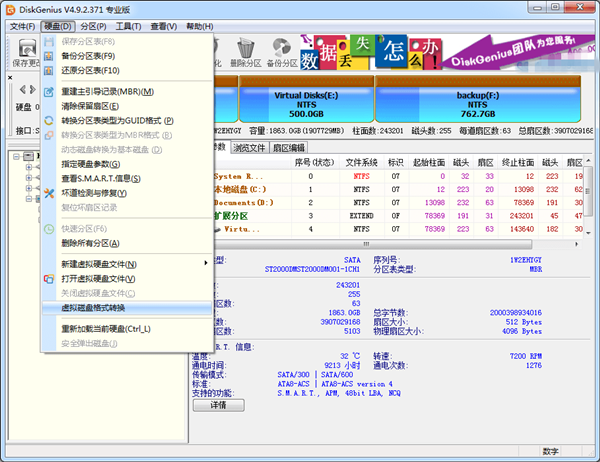Select 指定硬盘参数(G)
The image size is (600, 462).
[126, 164]
